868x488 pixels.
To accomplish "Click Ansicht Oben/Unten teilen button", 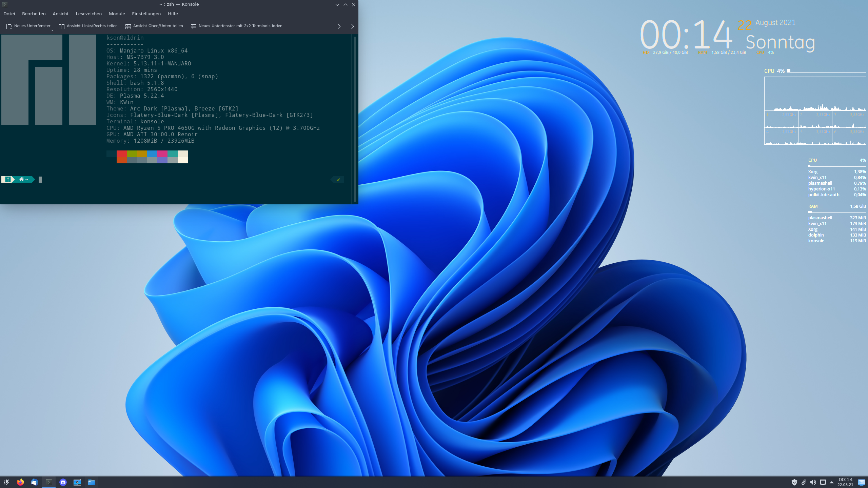I will (154, 26).
